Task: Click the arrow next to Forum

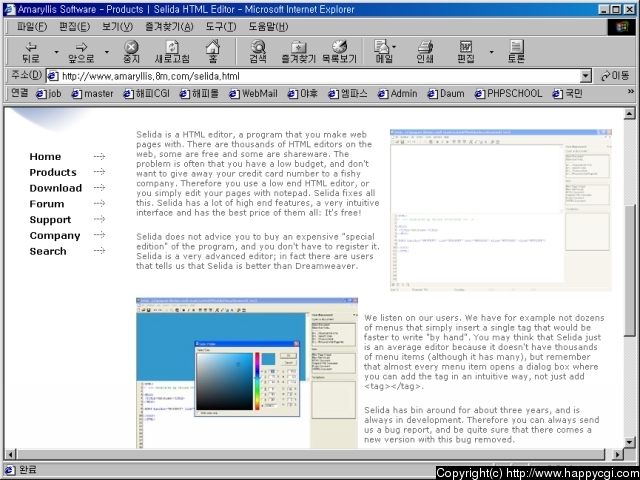Action: pyautogui.click(x=99, y=204)
